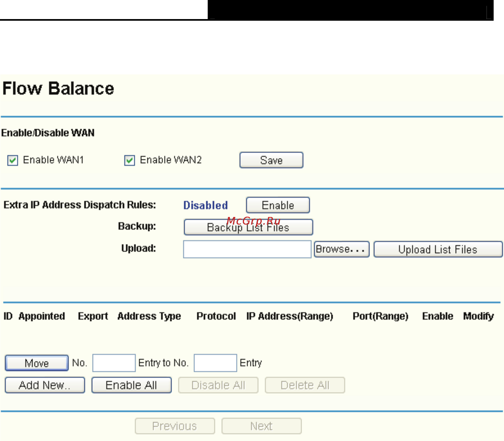
Task: Click the Protocol column header
Action: click(x=216, y=316)
